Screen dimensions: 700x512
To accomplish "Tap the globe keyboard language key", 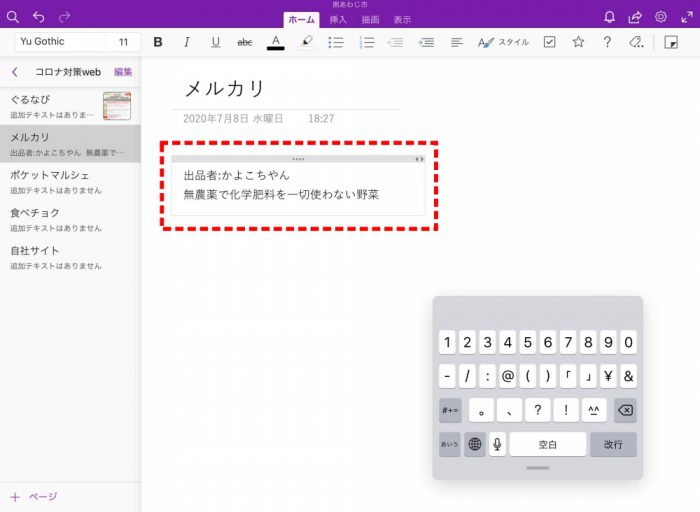I will (x=475, y=444).
